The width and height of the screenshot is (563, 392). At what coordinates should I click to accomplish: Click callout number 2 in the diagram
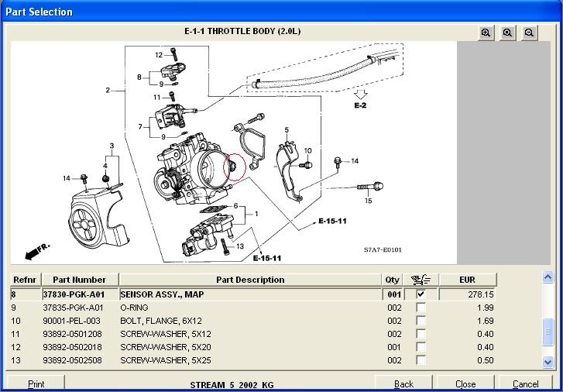(108, 90)
